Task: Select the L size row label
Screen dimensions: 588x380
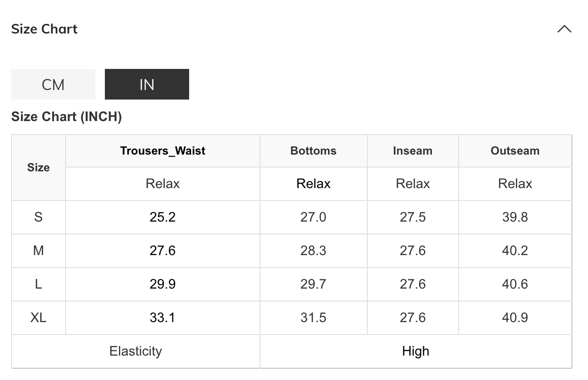Action: tap(38, 284)
